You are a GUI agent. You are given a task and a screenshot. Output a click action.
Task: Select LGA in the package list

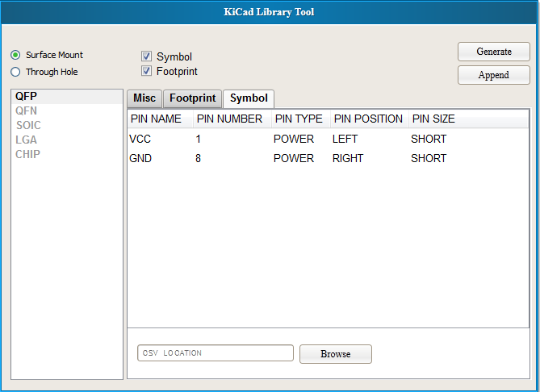pyautogui.click(x=67, y=140)
